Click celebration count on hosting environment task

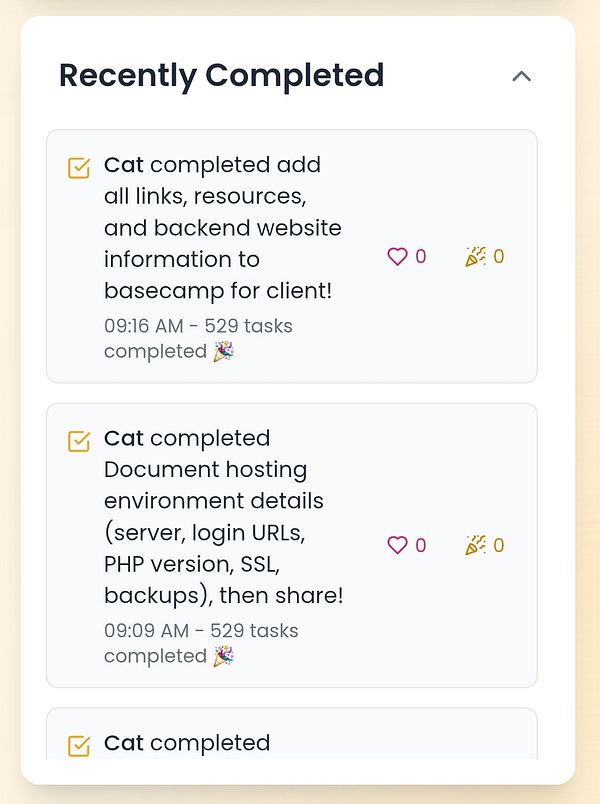(499, 545)
